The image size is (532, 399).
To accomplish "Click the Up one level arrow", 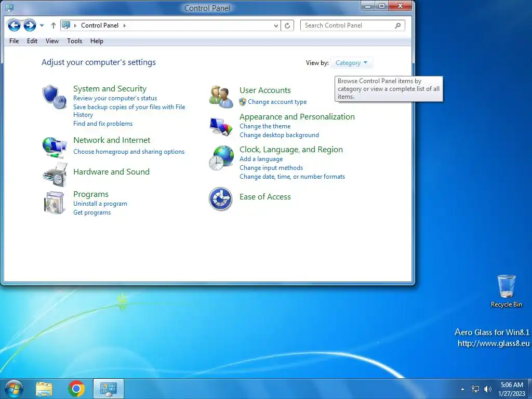I will 54,25.
